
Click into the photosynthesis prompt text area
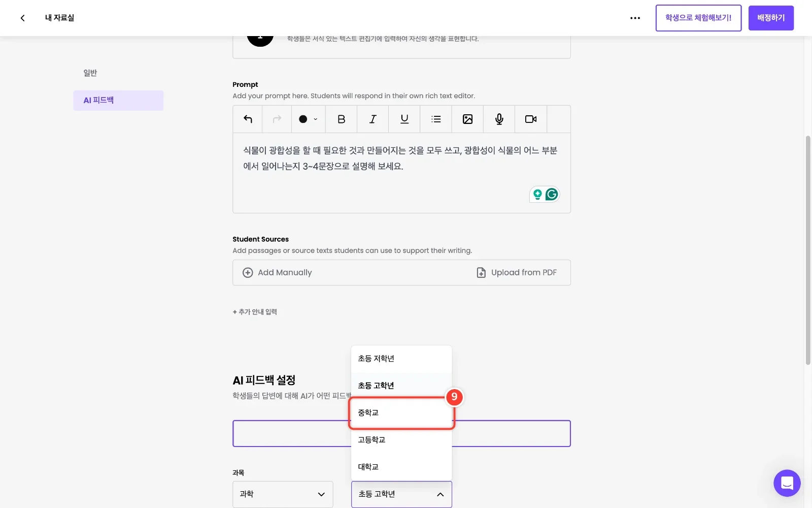pos(401,173)
